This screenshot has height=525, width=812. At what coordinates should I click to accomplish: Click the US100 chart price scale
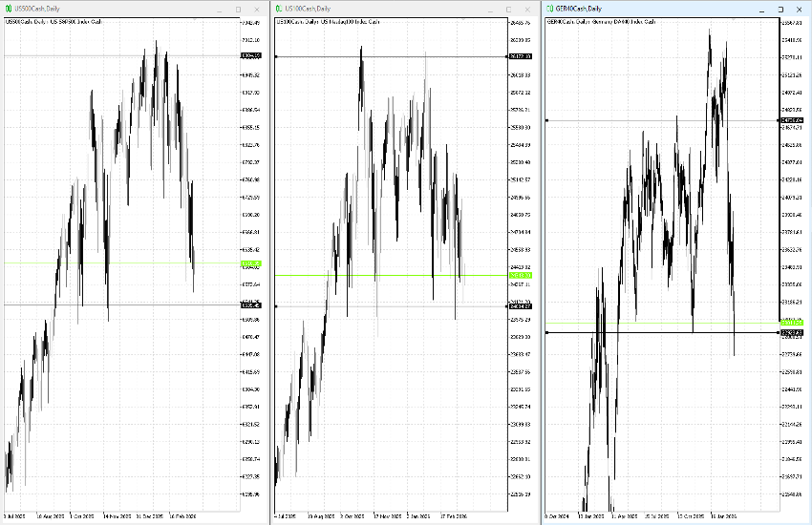point(522,191)
